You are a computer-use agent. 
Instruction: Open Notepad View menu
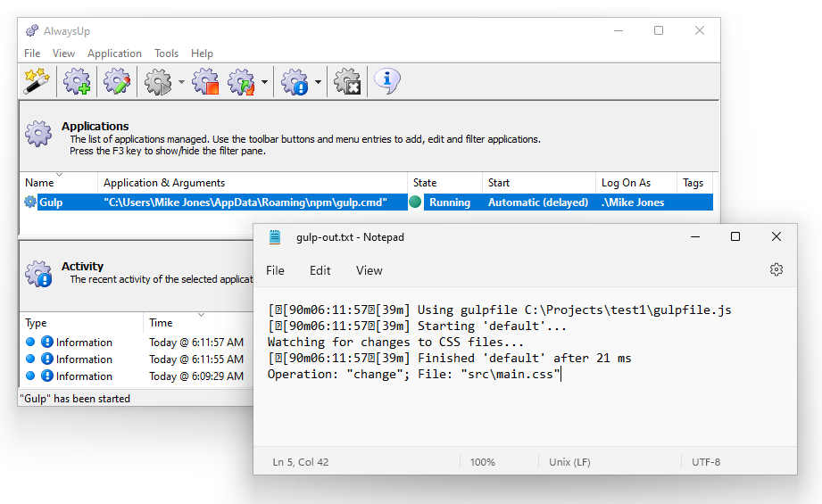click(369, 270)
